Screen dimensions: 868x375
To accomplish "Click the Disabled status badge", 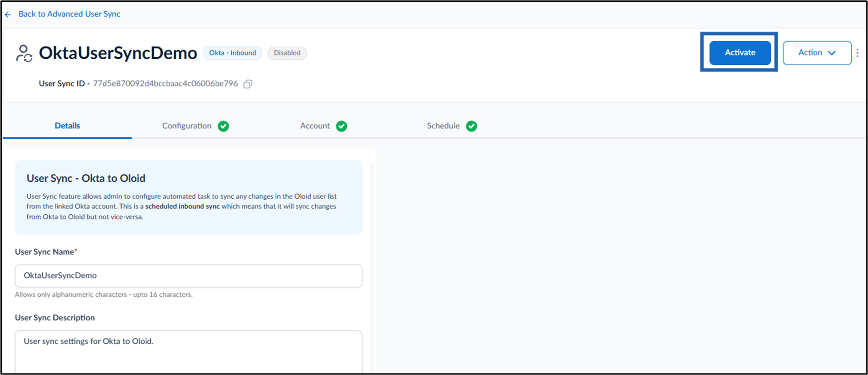I will click(287, 53).
